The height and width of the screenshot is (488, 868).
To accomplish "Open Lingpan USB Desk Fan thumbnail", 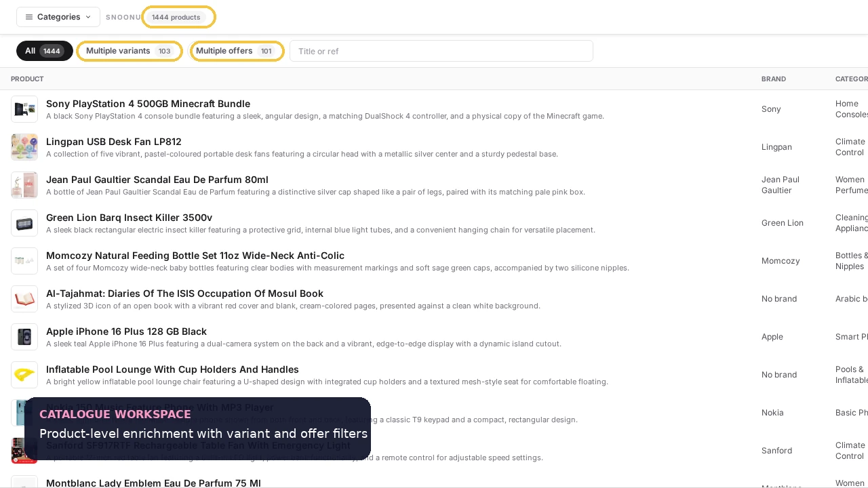I will (x=24, y=147).
